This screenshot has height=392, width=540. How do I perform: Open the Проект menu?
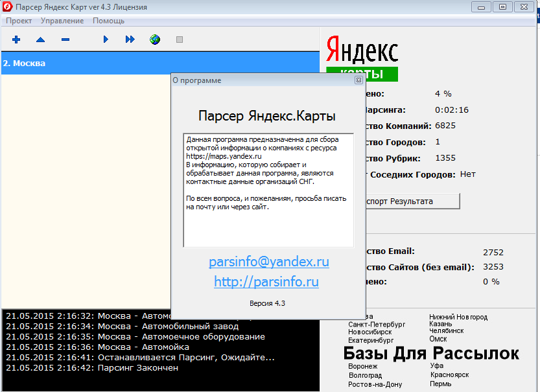[x=19, y=21]
